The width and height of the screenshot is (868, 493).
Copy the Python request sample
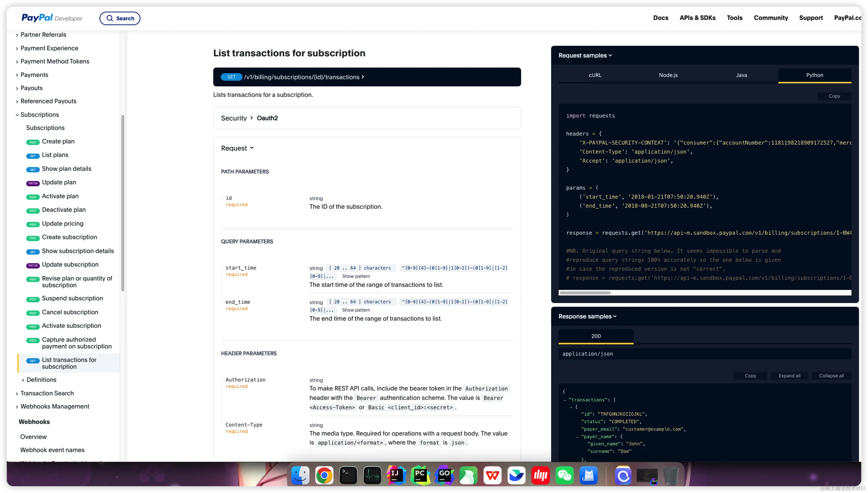click(x=834, y=96)
